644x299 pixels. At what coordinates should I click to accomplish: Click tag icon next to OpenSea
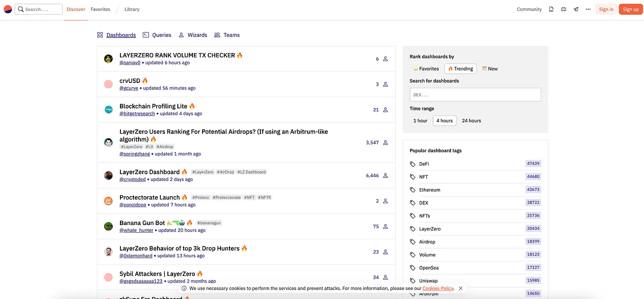[413, 268]
